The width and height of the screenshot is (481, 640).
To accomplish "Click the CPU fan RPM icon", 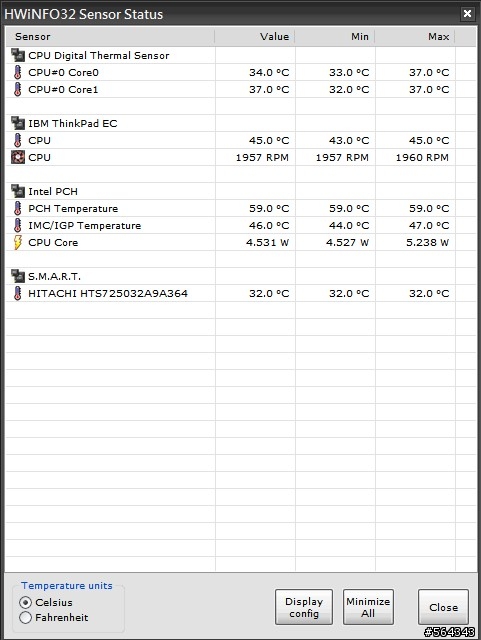I will [18, 158].
